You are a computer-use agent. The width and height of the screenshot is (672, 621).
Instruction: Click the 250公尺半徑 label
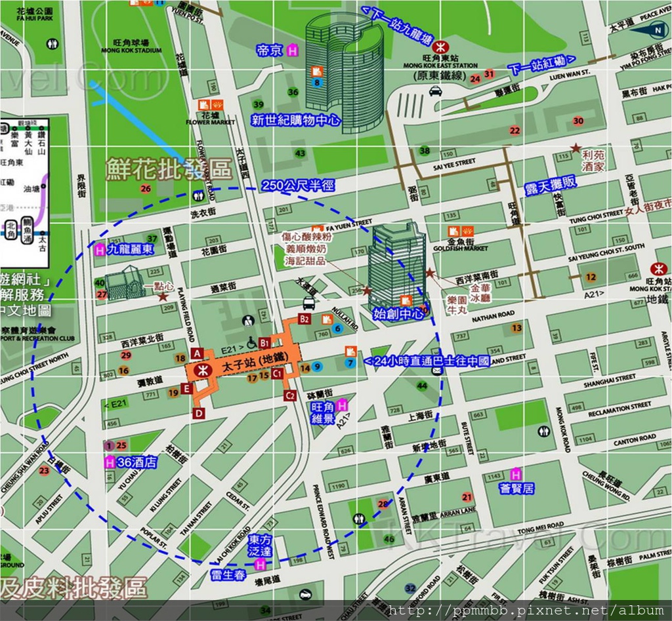[299, 186]
